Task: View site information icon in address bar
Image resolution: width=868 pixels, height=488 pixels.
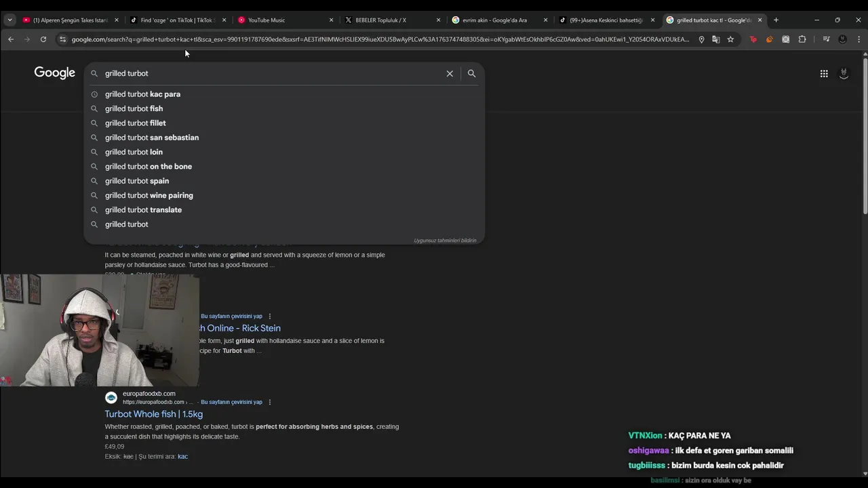Action: pos(63,39)
